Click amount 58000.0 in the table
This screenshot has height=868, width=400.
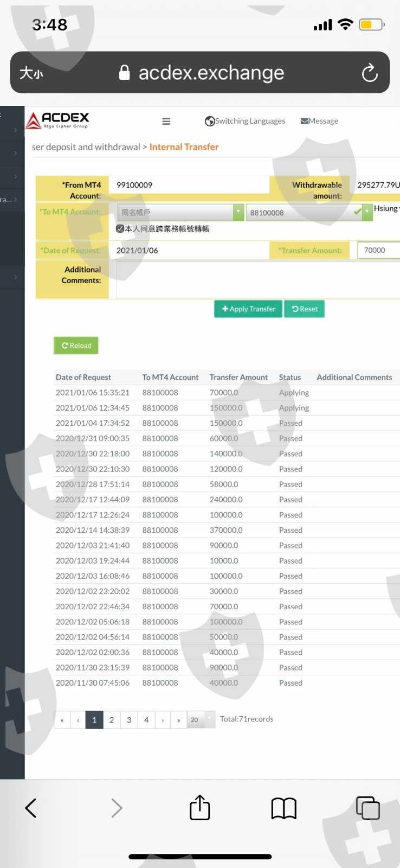tap(224, 484)
